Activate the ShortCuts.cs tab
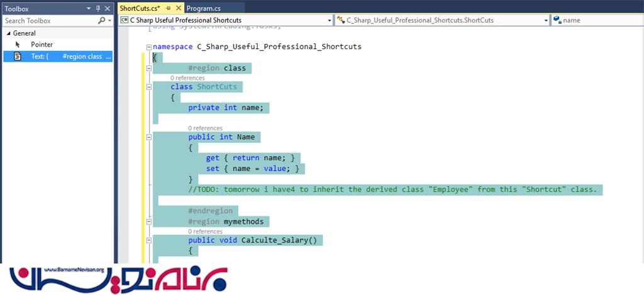Image resolution: width=644 pixels, height=295 pixels. point(139,8)
